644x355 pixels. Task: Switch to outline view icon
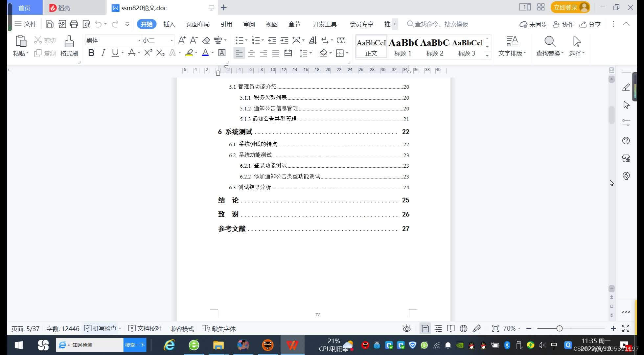438,329
